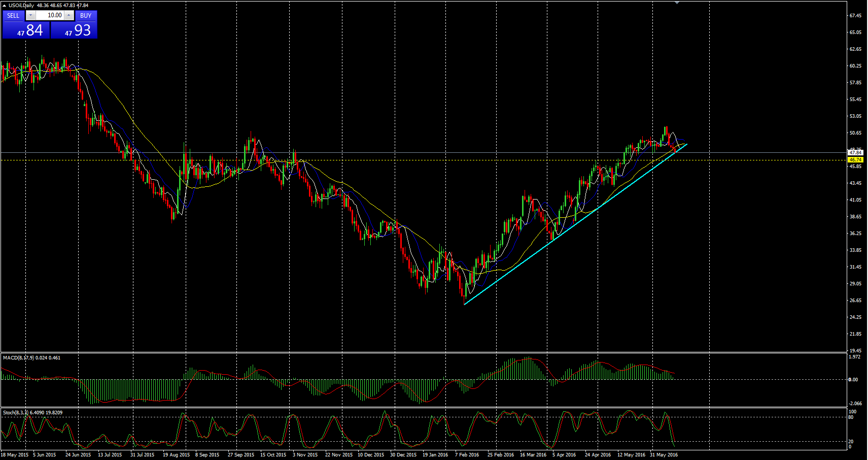Click the 33.85 price axis value
Viewport: 868px width, 460px height.
click(x=855, y=250)
